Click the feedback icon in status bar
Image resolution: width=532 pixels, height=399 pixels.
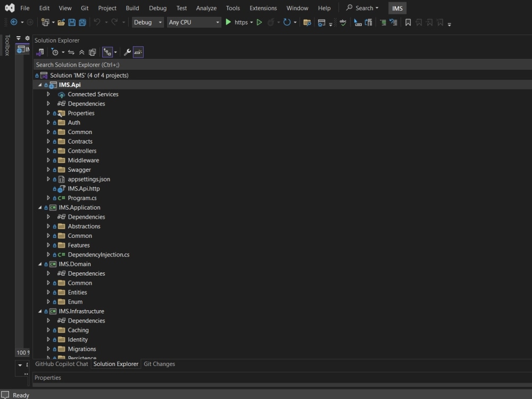point(5,395)
